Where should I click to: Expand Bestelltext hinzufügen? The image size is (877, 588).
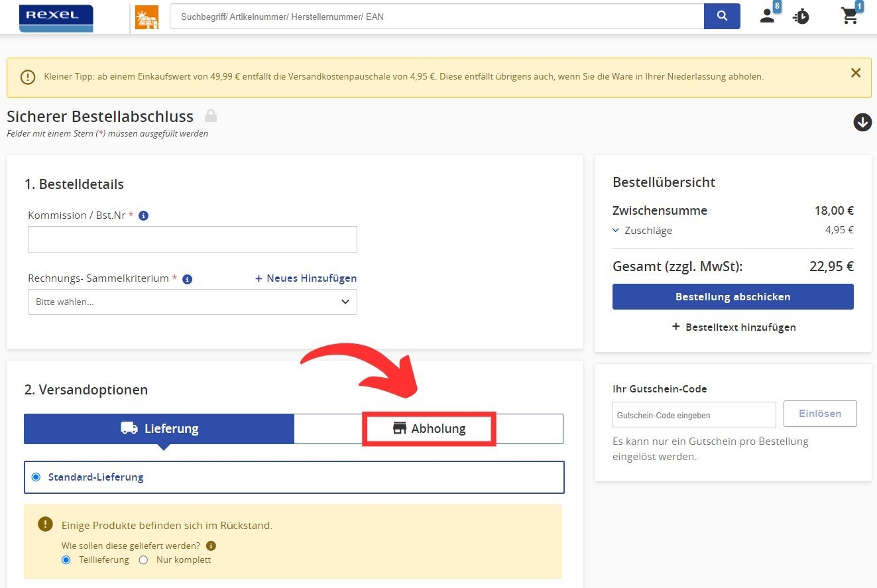pyautogui.click(x=733, y=327)
